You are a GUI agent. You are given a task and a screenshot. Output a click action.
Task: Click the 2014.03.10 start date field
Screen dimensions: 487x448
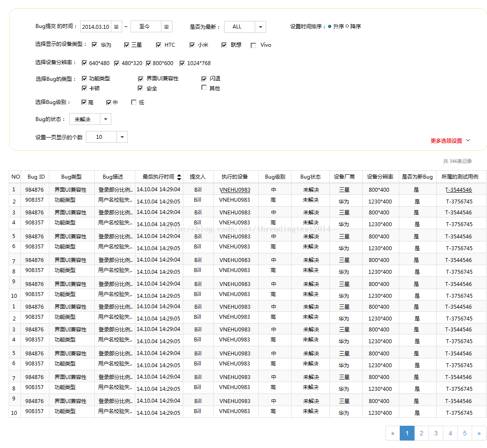pos(96,27)
